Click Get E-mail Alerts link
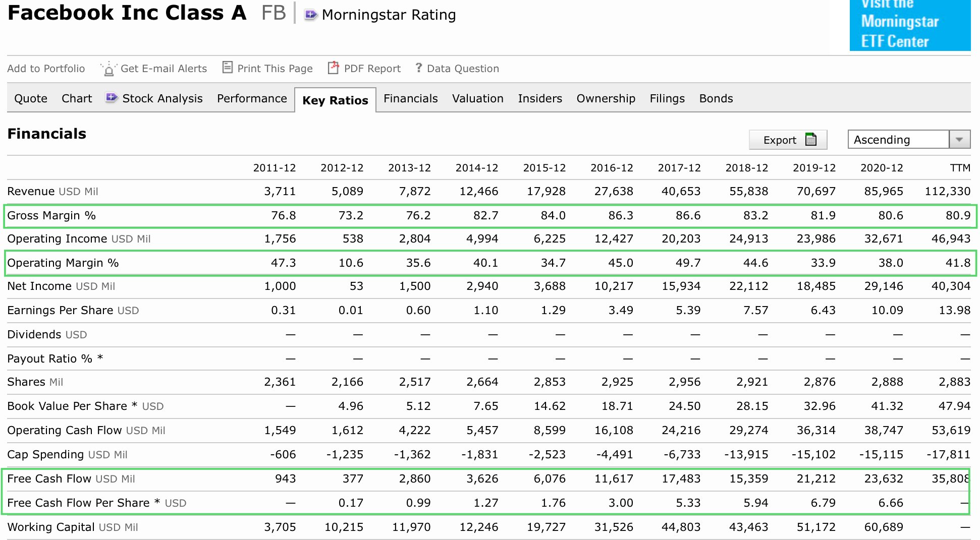Screen dimensions: 980x540 coord(164,69)
